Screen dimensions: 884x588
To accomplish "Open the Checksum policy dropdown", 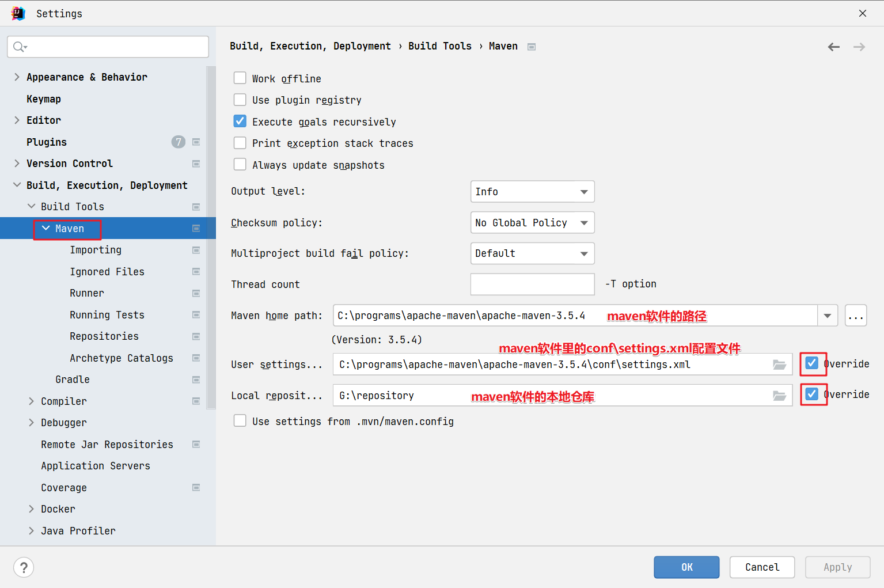I will (532, 223).
